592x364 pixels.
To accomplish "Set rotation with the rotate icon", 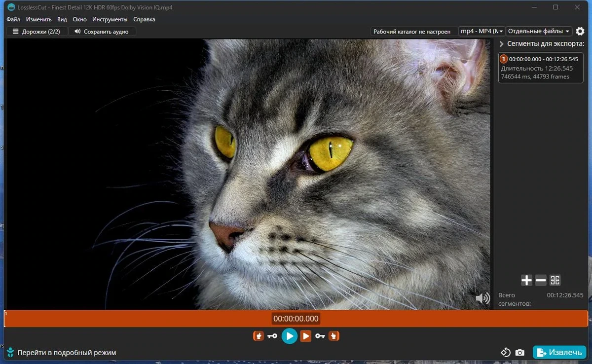I will coord(505,352).
